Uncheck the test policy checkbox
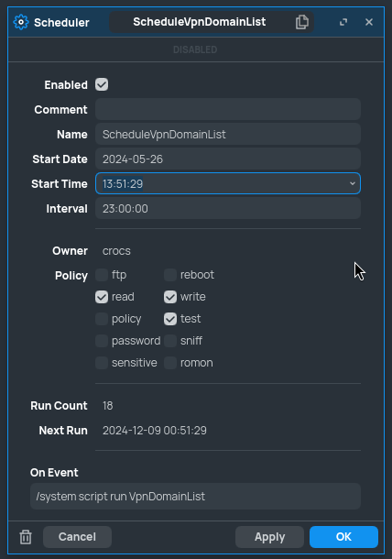The image size is (392, 559). click(170, 319)
